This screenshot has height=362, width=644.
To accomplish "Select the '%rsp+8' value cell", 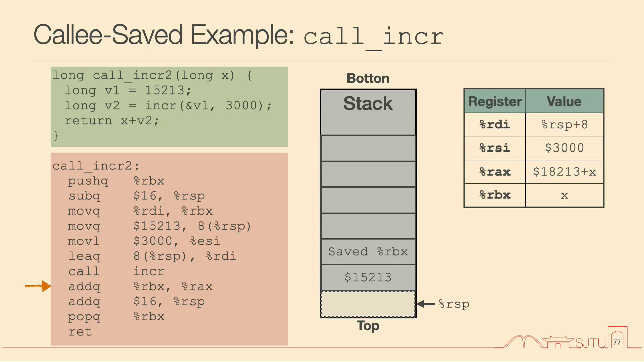I will 564,125.
